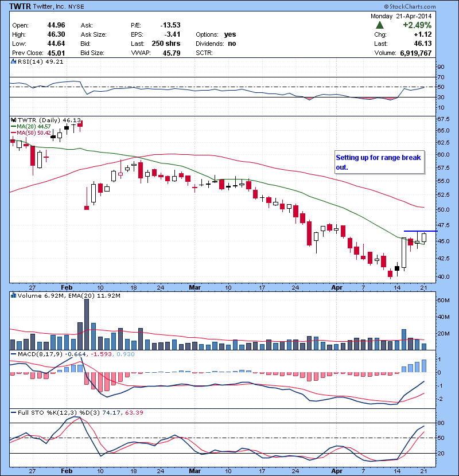The image size is (459, 476).
Task: Click the MACD signal value -1.593
Action: (x=102, y=354)
